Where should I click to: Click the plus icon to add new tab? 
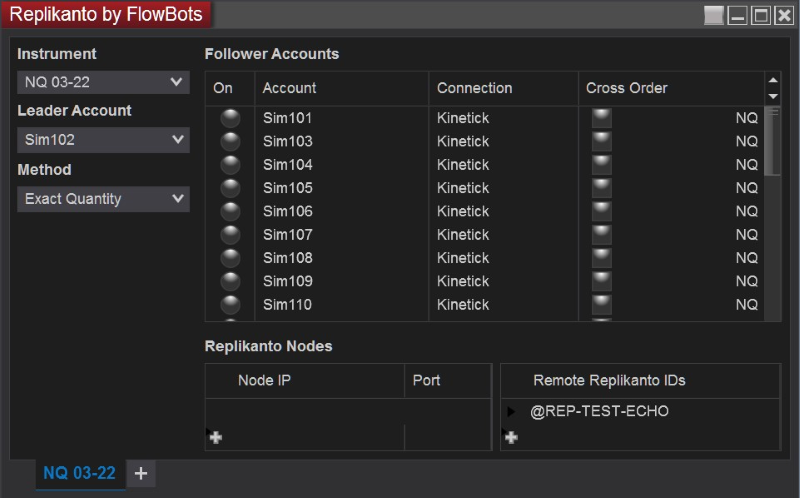(140, 473)
